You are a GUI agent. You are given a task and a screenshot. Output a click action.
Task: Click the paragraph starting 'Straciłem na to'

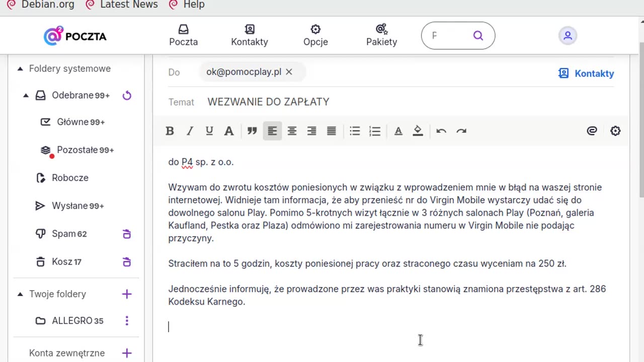tap(367, 263)
